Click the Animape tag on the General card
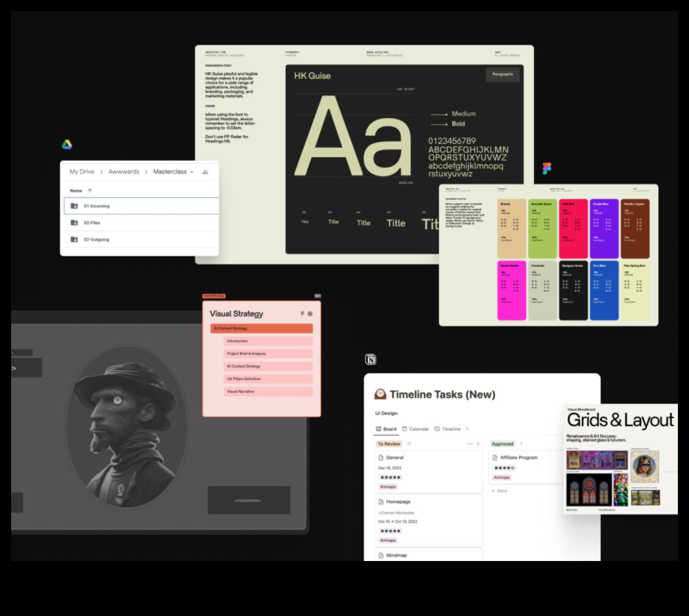The height and width of the screenshot is (616, 689). pyautogui.click(x=388, y=487)
